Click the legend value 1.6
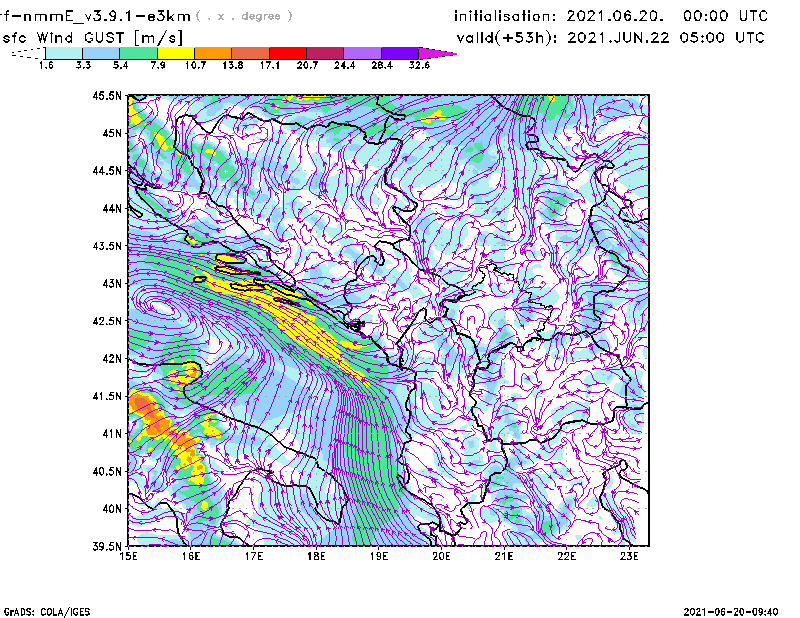The image size is (800, 618). (x=46, y=65)
